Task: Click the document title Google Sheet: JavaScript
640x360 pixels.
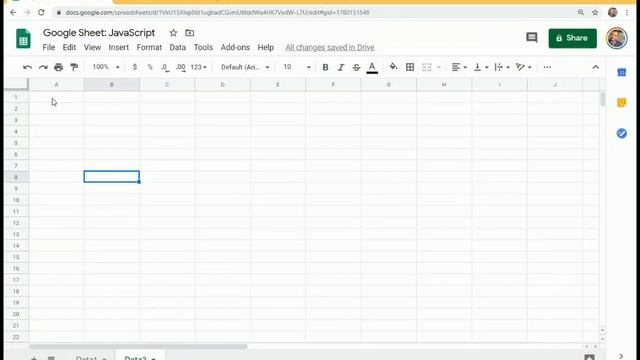Action: pyautogui.click(x=99, y=33)
